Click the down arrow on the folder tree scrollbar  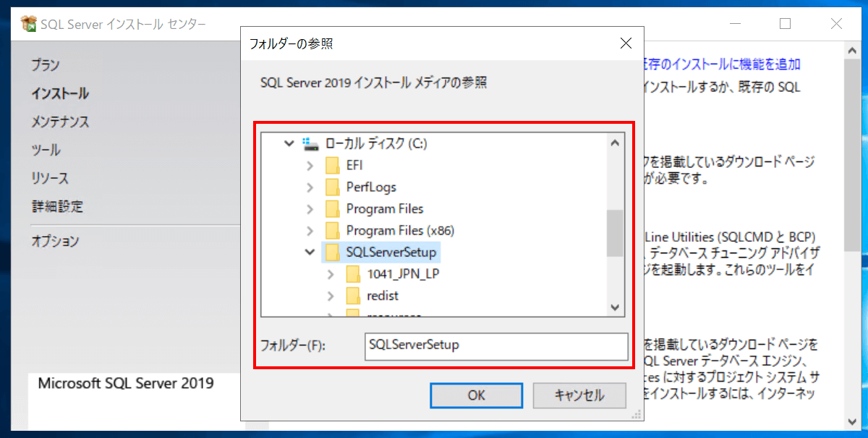615,307
